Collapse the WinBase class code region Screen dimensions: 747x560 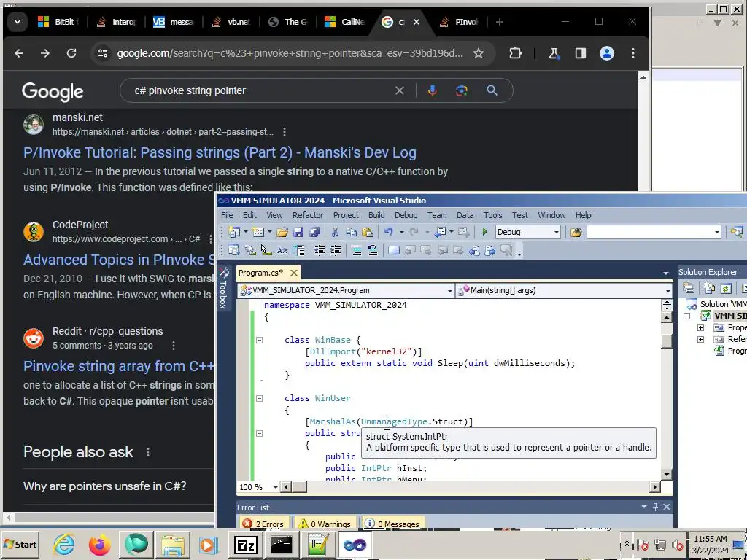(259, 340)
